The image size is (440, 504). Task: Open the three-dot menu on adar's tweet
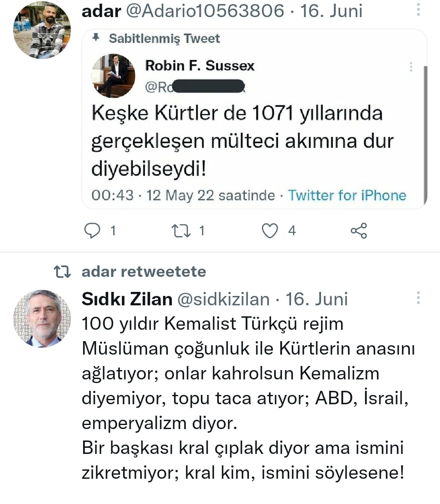pos(418,10)
